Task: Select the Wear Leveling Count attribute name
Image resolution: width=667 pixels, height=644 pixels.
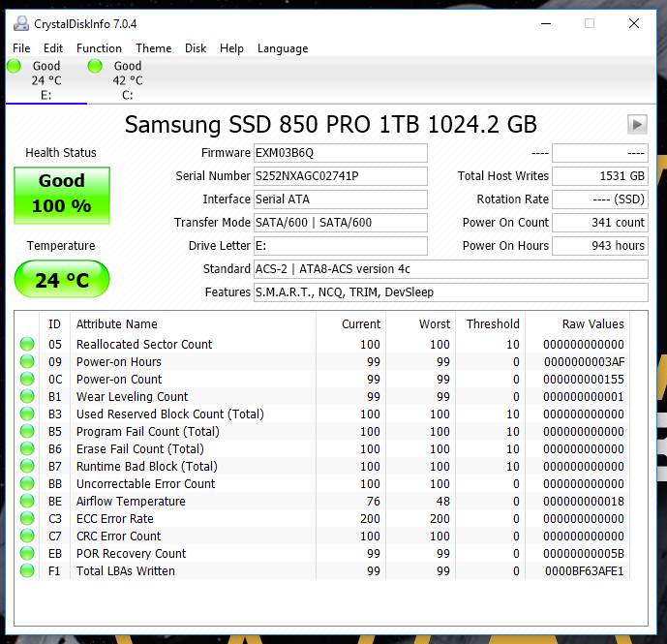Action: click(132, 396)
